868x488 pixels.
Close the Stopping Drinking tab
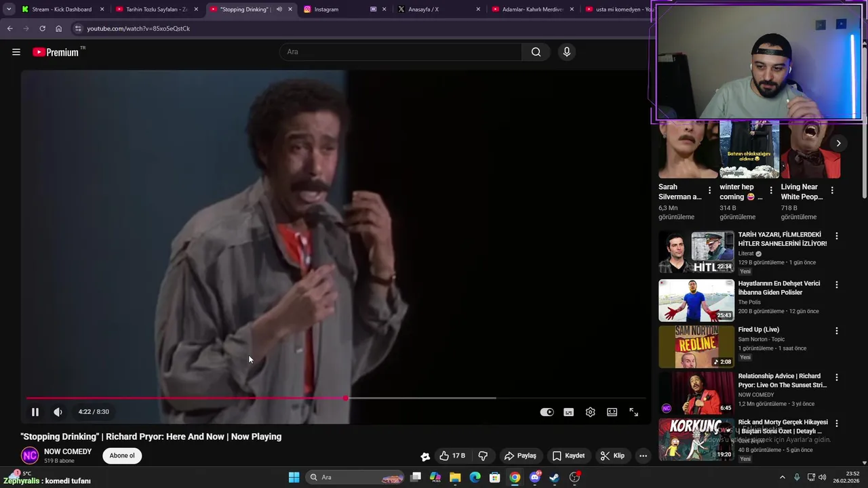pos(290,9)
